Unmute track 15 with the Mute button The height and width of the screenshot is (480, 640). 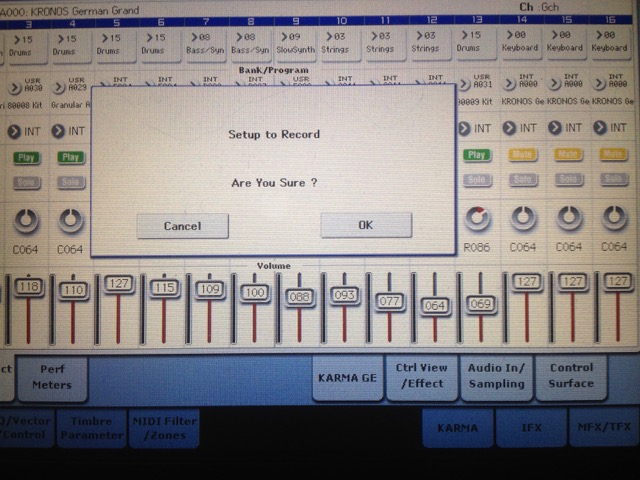pyautogui.click(x=568, y=154)
